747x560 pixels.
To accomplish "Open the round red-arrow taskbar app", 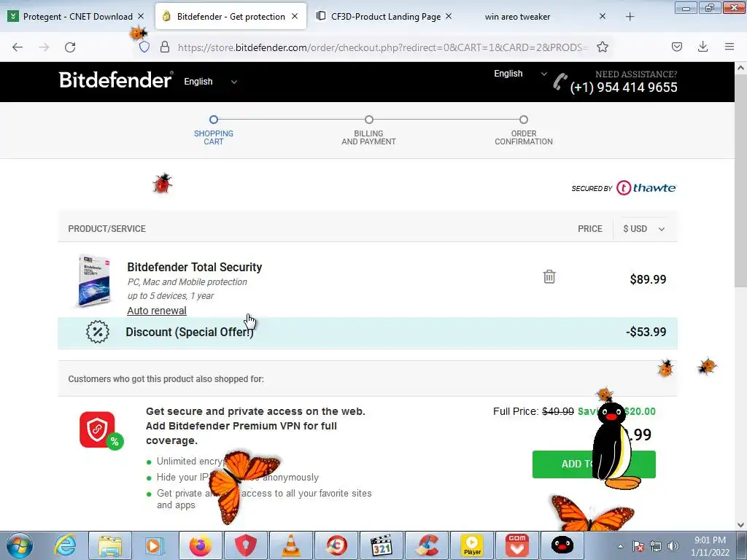I will pyautogui.click(x=336, y=545).
